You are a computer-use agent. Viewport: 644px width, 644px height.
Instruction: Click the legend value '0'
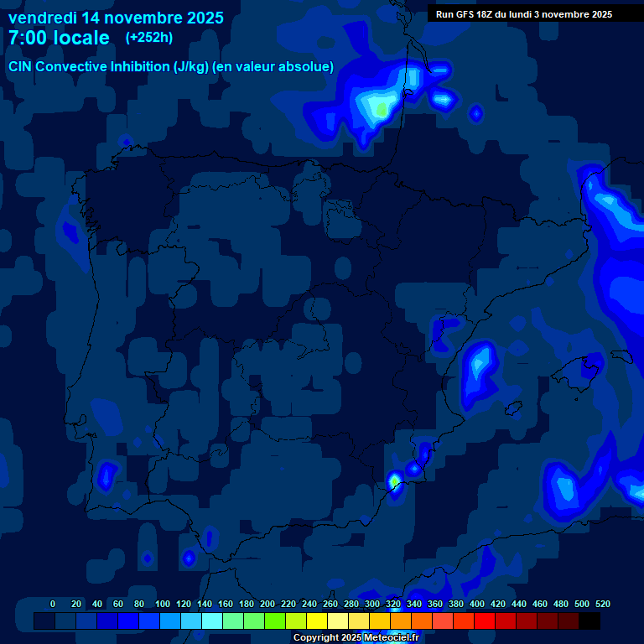53,604
